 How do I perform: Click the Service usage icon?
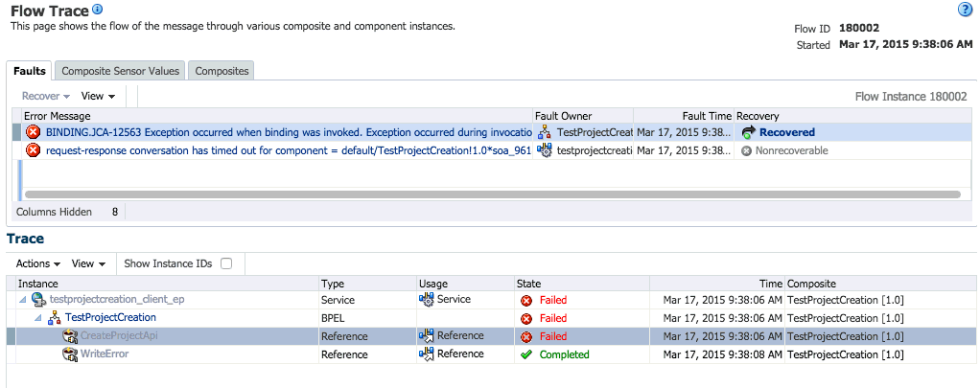click(427, 299)
